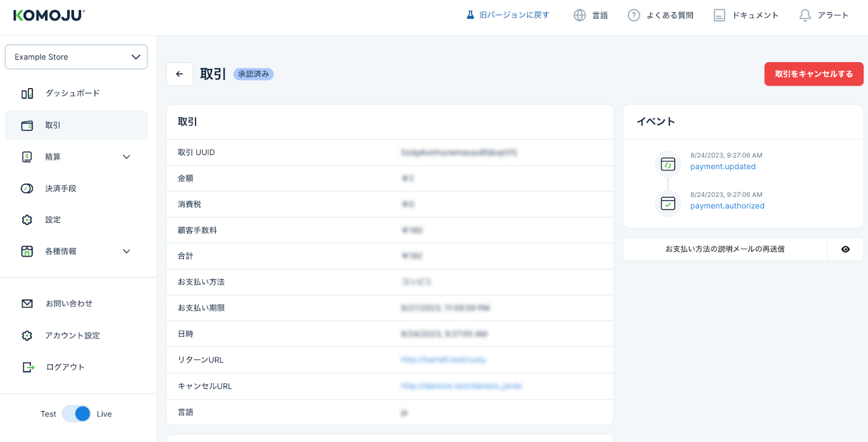Viewport: 868px width, 442px height.
Task: Open the payment.updated event link
Action: [x=723, y=166]
